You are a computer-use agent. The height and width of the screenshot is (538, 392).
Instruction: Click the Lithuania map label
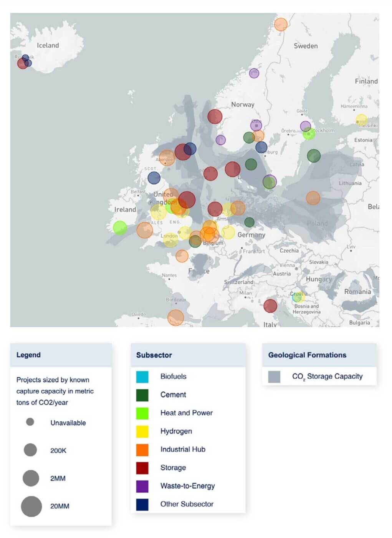point(350,183)
